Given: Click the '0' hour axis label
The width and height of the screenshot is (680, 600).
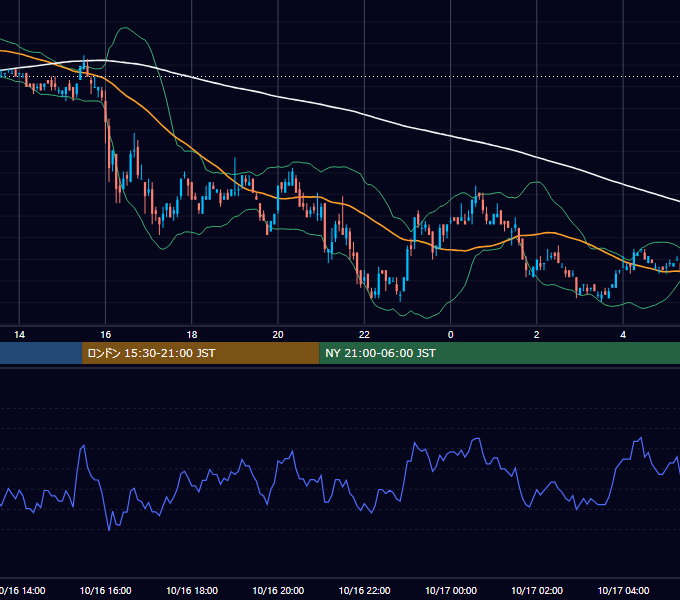Looking at the screenshot, I should pyautogui.click(x=451, y=335).
